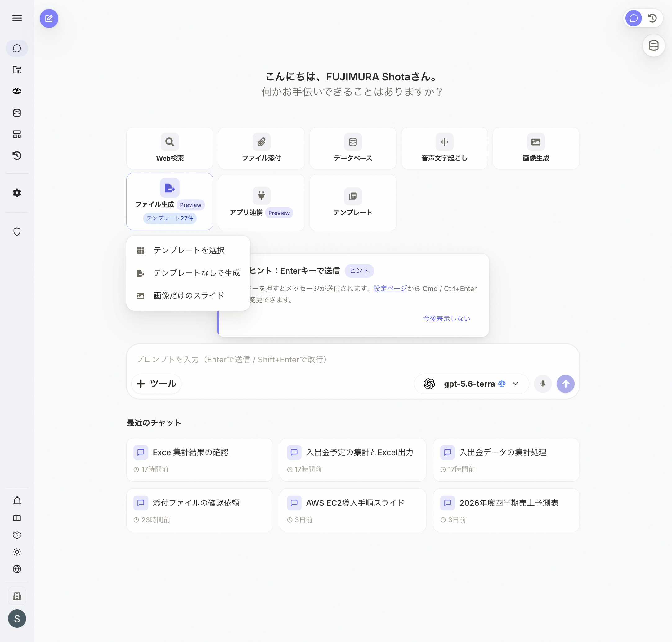The width and height of the screenshot is (672, 642).
Task: Open the 設定ページ link in the hint
Action: 390,289
